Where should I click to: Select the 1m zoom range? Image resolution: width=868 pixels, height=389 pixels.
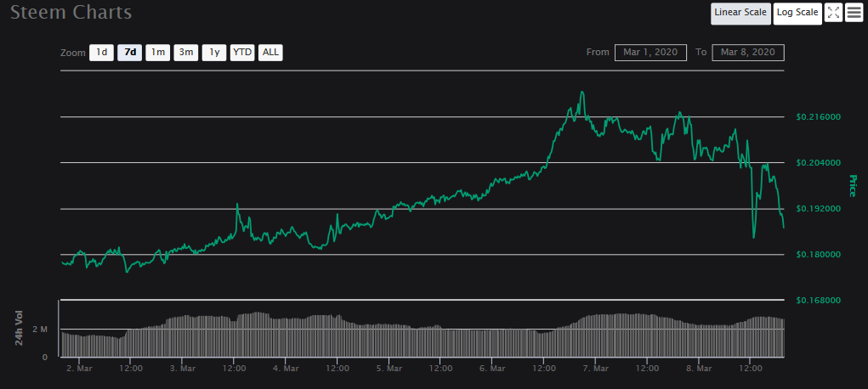pos(158,53)
